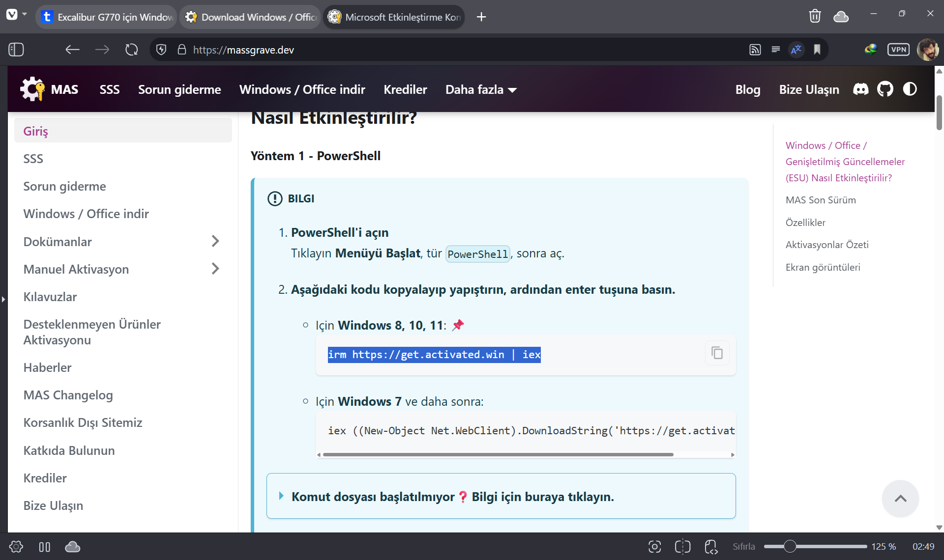Open Sorun giderme in top navigation
Viewport: 944px width, 560px height.
pyautogui.click(x=179, y=89)
